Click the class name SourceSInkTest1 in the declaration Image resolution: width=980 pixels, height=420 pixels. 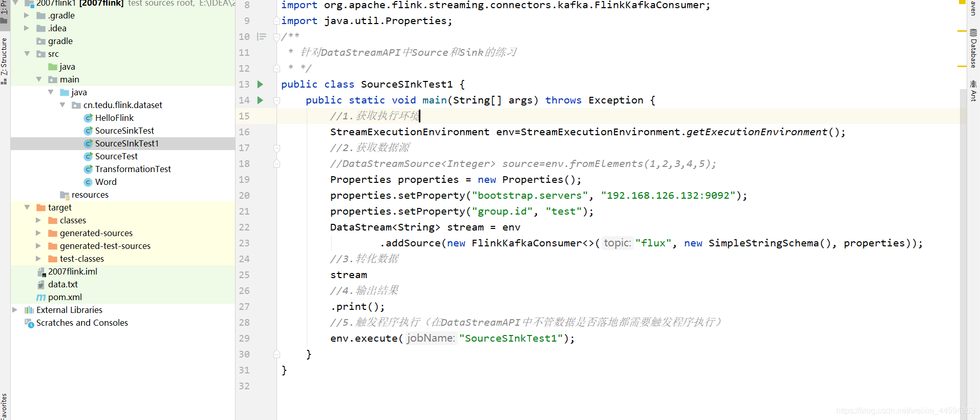(407, 84)
